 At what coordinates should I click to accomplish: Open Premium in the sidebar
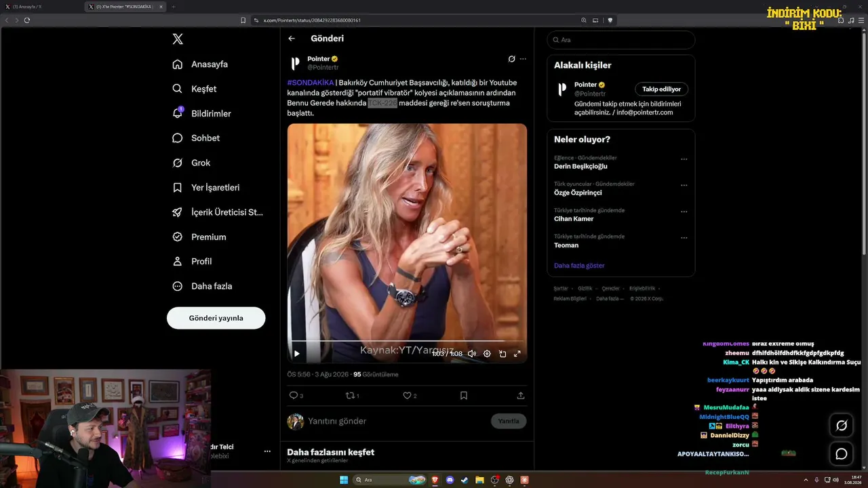tap(199, 237)
